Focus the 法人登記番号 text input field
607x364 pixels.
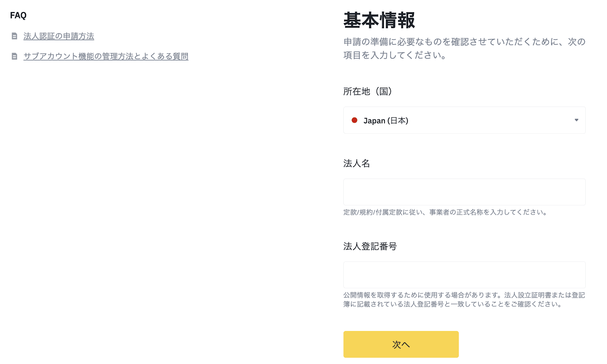coord(464,275)
